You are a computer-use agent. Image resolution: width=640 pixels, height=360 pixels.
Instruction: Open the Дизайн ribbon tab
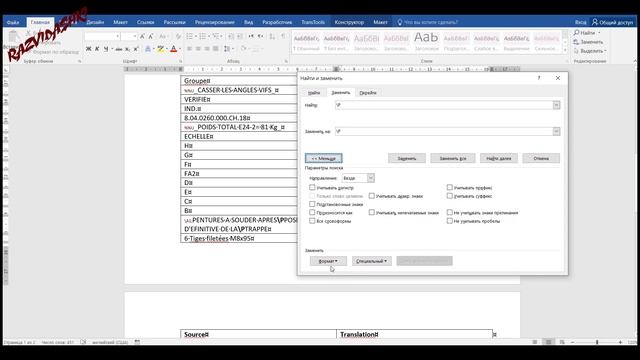95,22
